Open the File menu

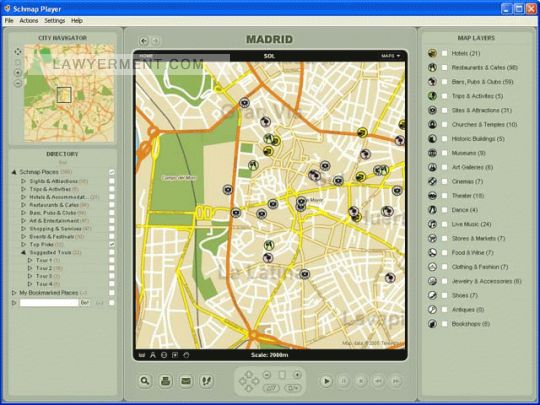[9, 21]
